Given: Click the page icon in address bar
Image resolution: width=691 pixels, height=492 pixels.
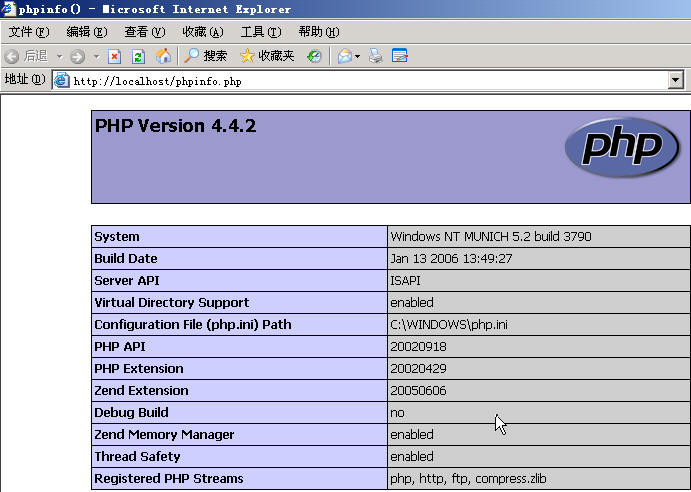Looking at the screenshot, I should point(62,81).
